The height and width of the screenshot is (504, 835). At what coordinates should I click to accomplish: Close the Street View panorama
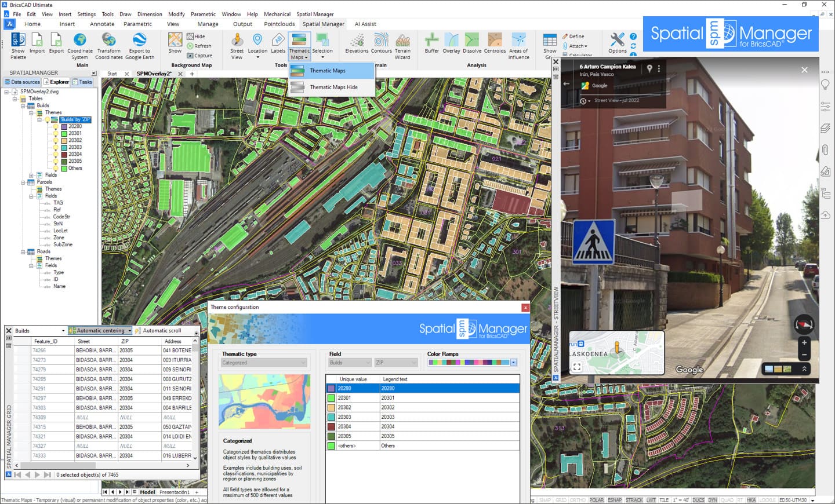804,70
